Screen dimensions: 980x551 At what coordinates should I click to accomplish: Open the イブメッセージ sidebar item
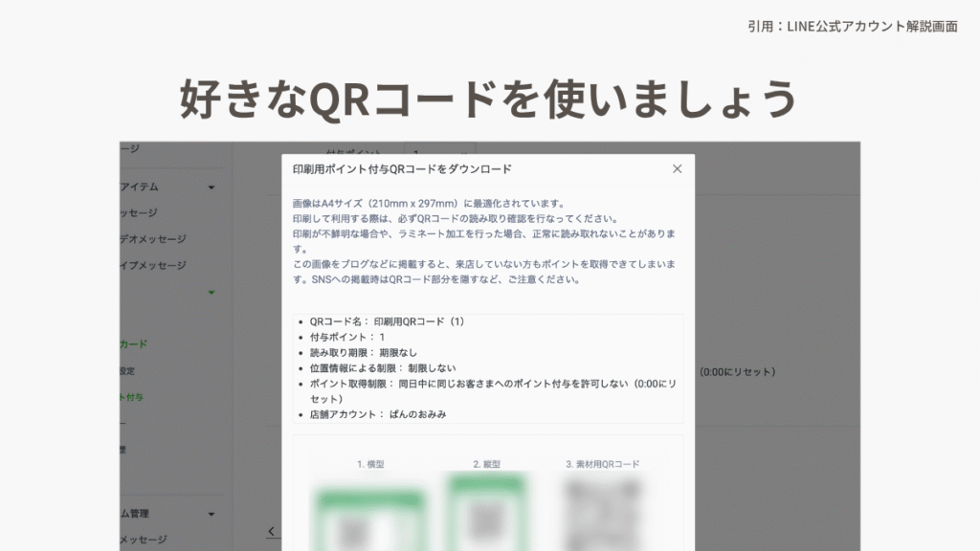click(153, 266)
